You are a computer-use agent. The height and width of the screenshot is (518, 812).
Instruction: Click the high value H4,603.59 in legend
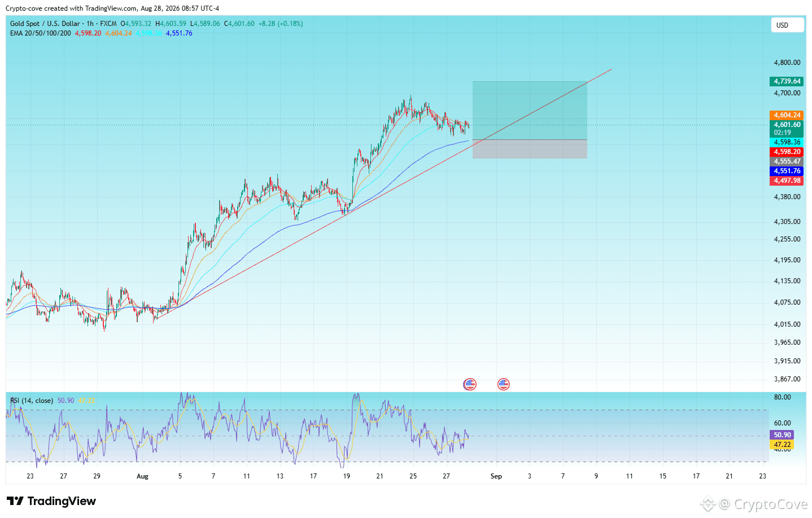click(171, 24)
